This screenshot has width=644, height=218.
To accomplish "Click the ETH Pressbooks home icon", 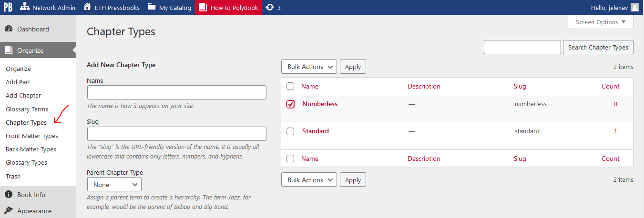I will tap(87, 7).
